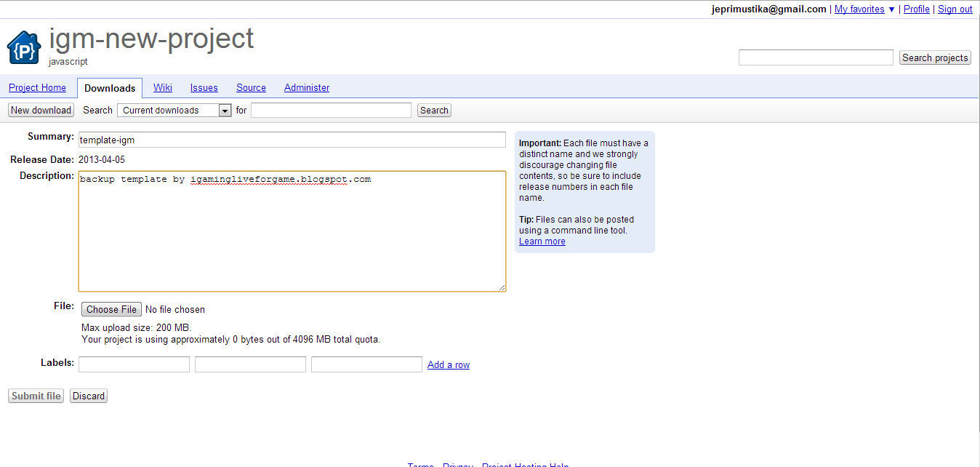
Task: Select the Downloads tab
Action: pos(110,88)
